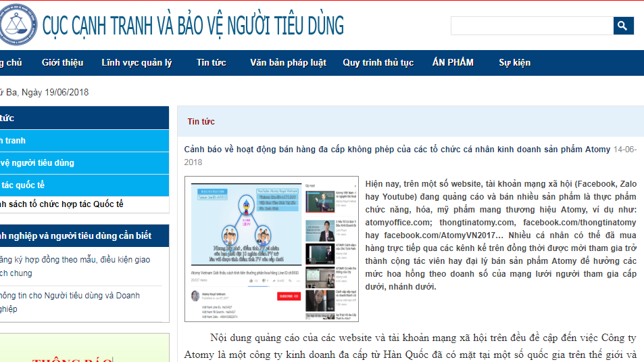Screen dimensions: 644x362
Task: Open the Giới thiệu menu
Action: point(62,62)
